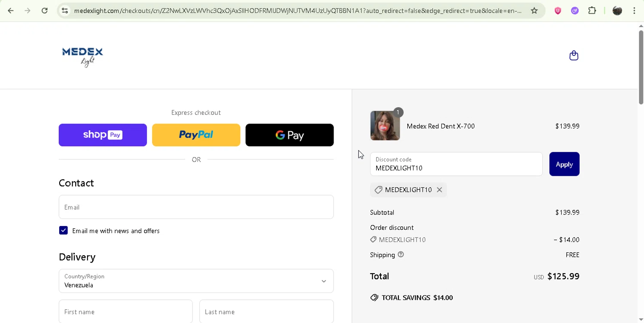Click the Contact section heading
The width and height of the screenshot is (644, 323).
coord(76,183)
